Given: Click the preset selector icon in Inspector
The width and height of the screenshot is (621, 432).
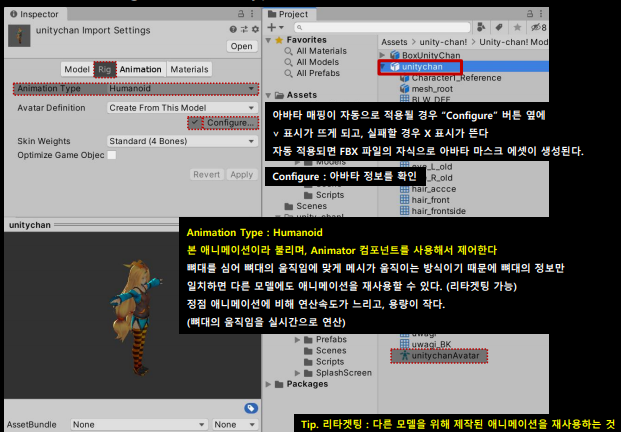Looking at the screenshot, I should (x=244, y=29).
